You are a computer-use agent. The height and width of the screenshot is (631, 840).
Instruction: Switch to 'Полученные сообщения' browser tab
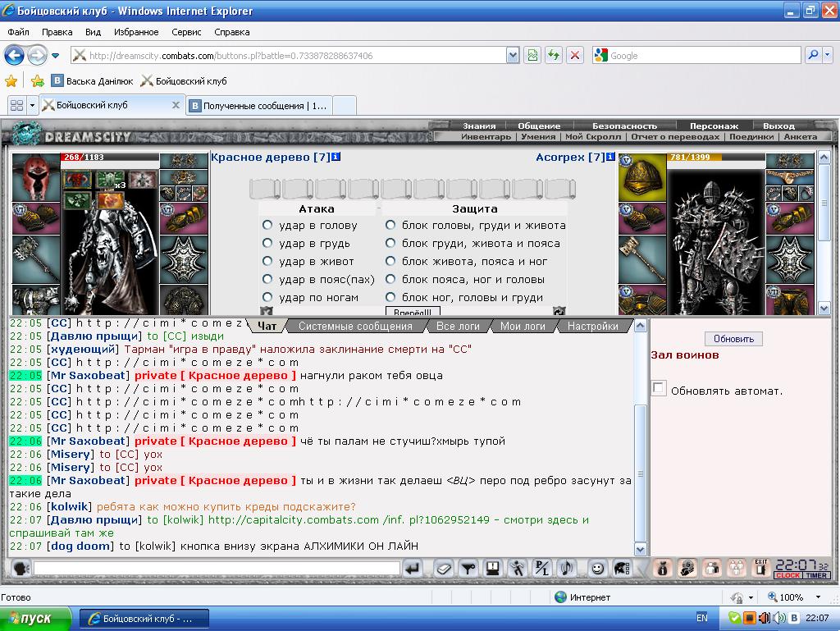pyautogui.click(x=260, y=106)
